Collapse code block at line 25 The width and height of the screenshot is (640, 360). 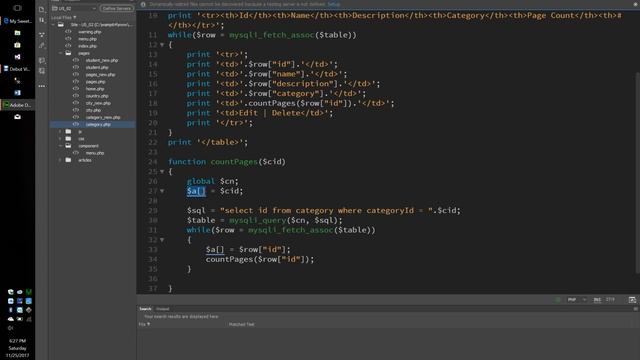[162, 172]
